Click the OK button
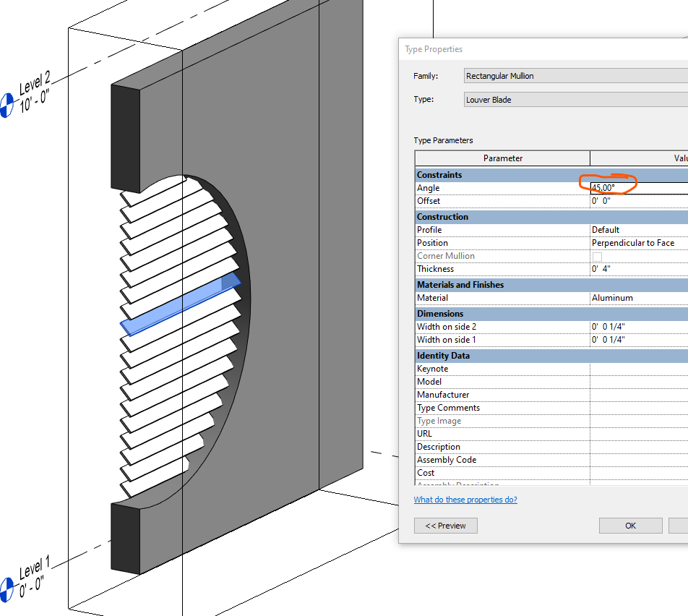The image size is (688, 616). (x=629, y=526)
